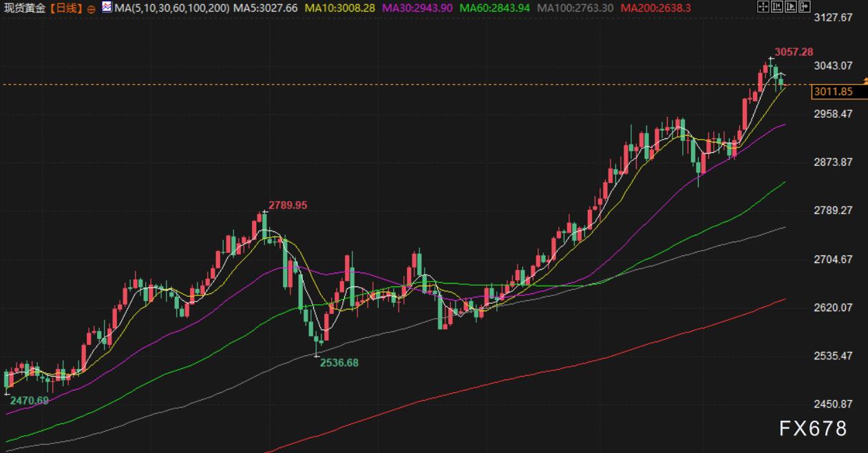
Task: Click the MA indicator chart icon
Action: pos(107,8)
